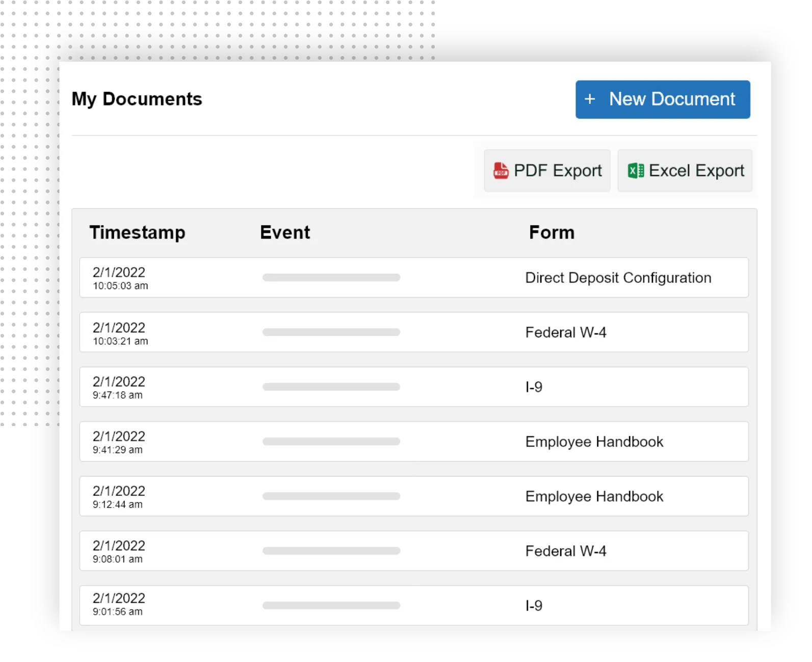Click the 9:47:18 am timestamp

(x=118, y=395)
